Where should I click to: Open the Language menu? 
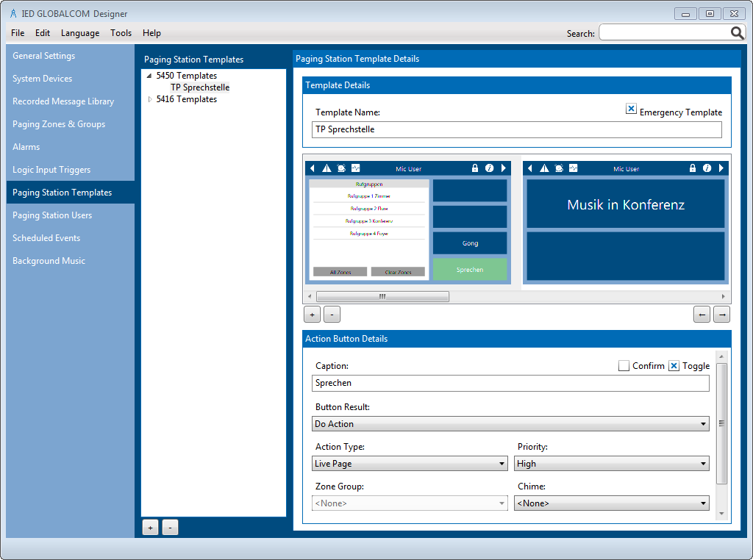[x=80, y=33]
